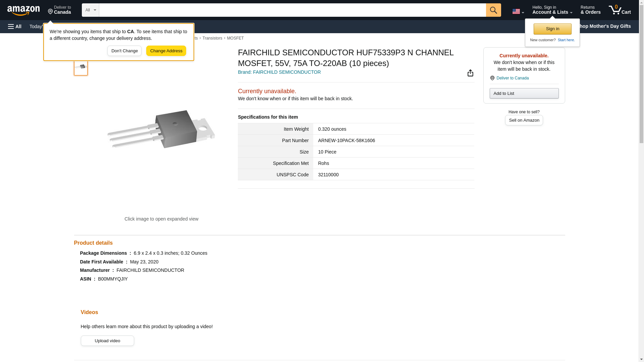The width and height of the screenshot is (644, 362).
Task: Click the Amazon logo
Action: point(23,10)
